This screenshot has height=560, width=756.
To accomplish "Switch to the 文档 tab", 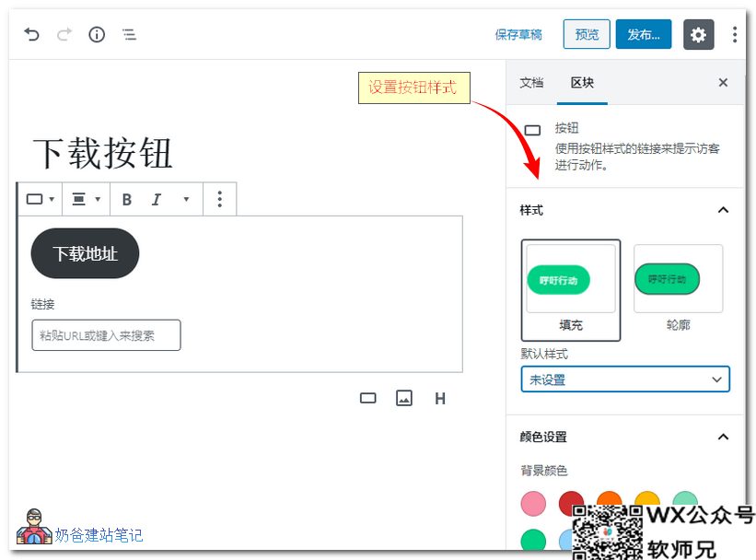I will tap(531, 83).
